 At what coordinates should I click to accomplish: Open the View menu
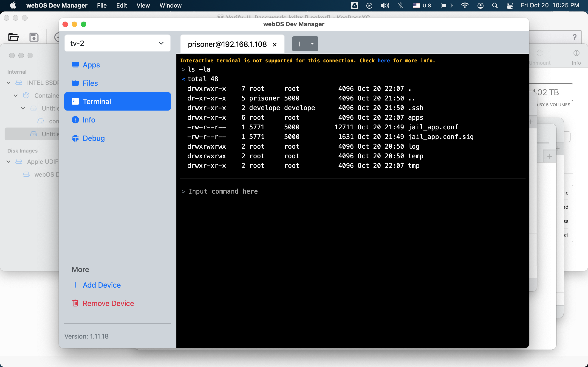143,5
